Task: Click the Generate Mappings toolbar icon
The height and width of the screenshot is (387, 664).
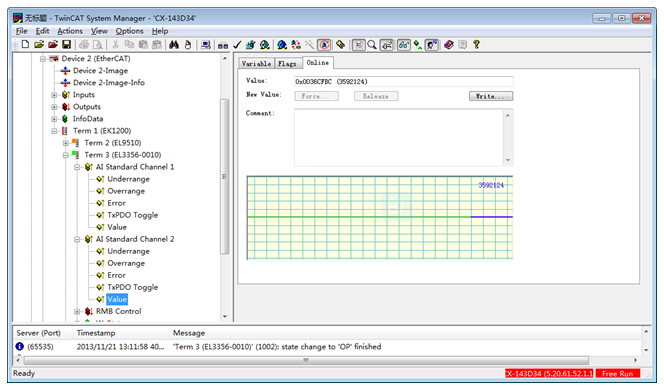Action: pos(223,44)
